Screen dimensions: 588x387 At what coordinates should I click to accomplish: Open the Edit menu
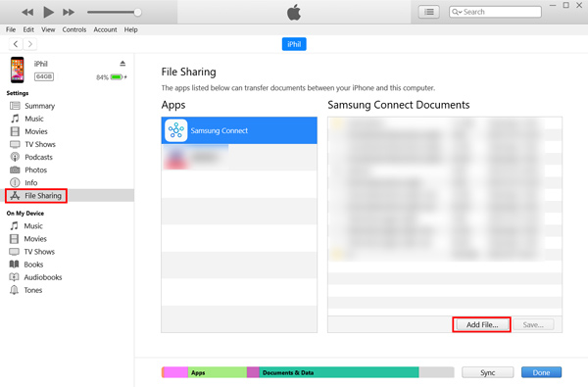(28, 29)
